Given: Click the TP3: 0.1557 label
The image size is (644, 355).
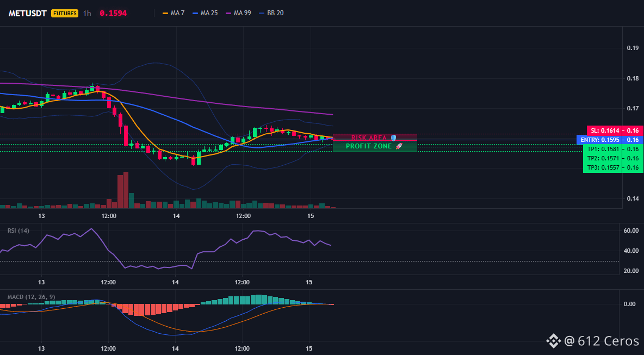Looking at the screenshot, I should pos(603,167).
